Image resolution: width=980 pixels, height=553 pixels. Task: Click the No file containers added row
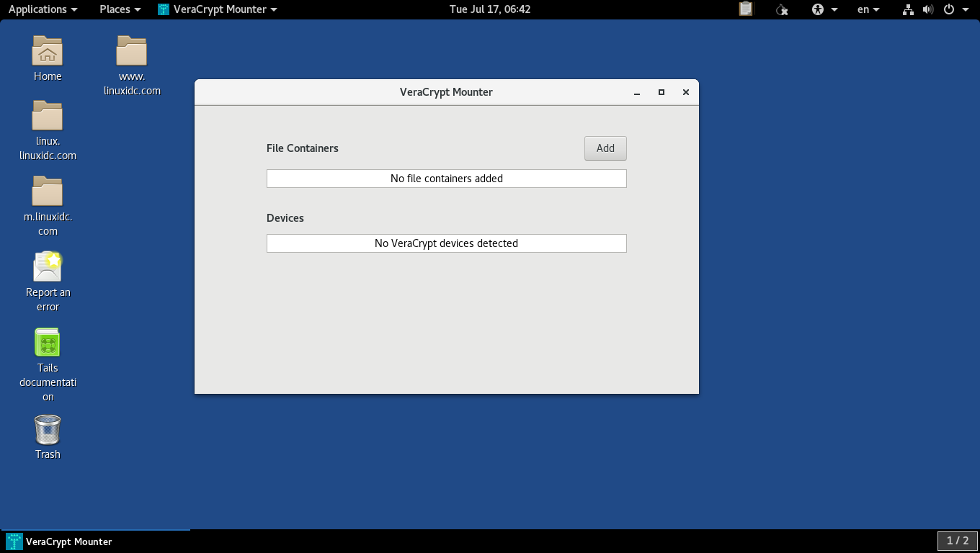447,179
